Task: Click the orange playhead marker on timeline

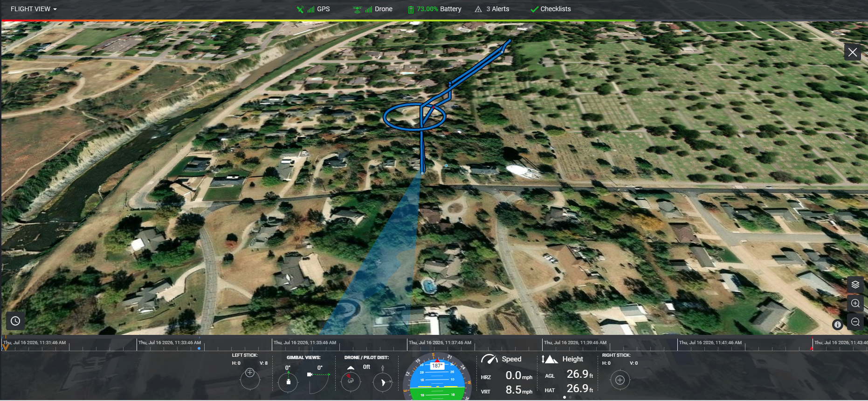Action: (6, 347)
